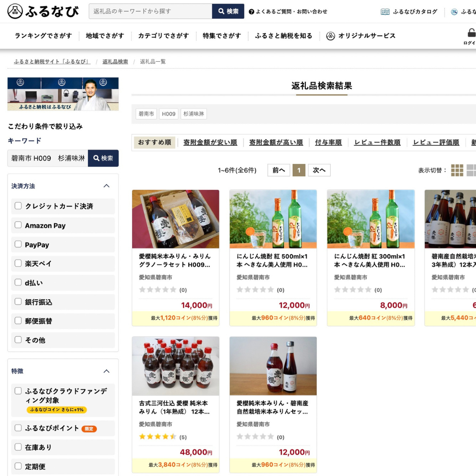Viewport: 476px width, 476px height.
Task: Select the d払い checkbox
Action: click(x=18, y=283)
